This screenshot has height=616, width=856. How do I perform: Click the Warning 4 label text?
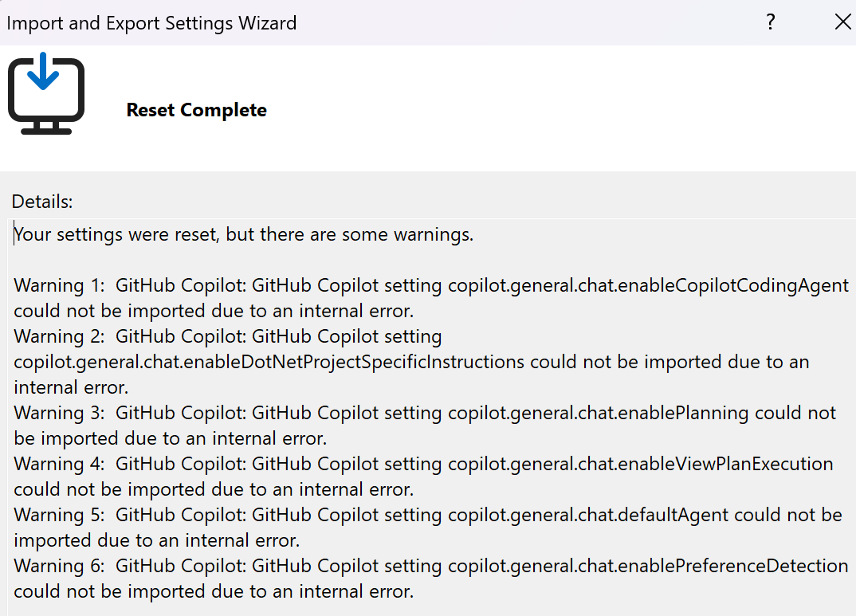tap(59, 464)
